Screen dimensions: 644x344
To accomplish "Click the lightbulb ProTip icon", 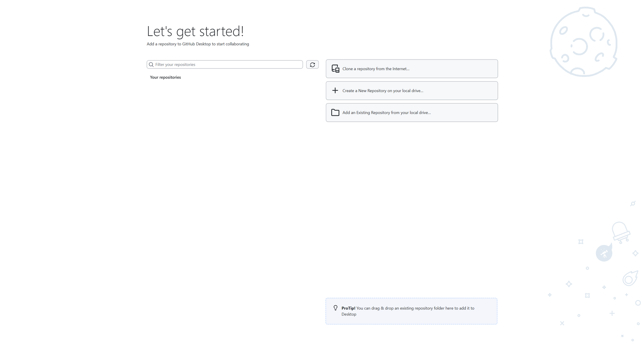I will 336,308.
